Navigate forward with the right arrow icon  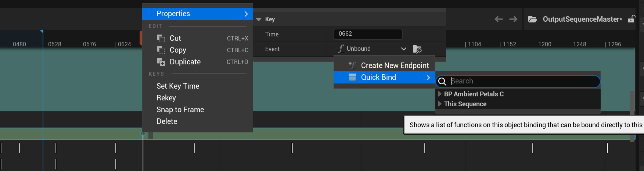pyautogui.click(x=513, y=19)
